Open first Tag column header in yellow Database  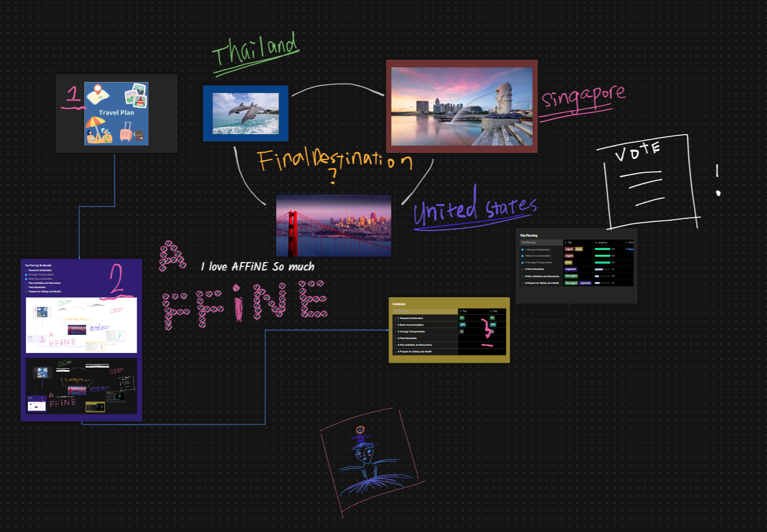click(x=473, y=311)
